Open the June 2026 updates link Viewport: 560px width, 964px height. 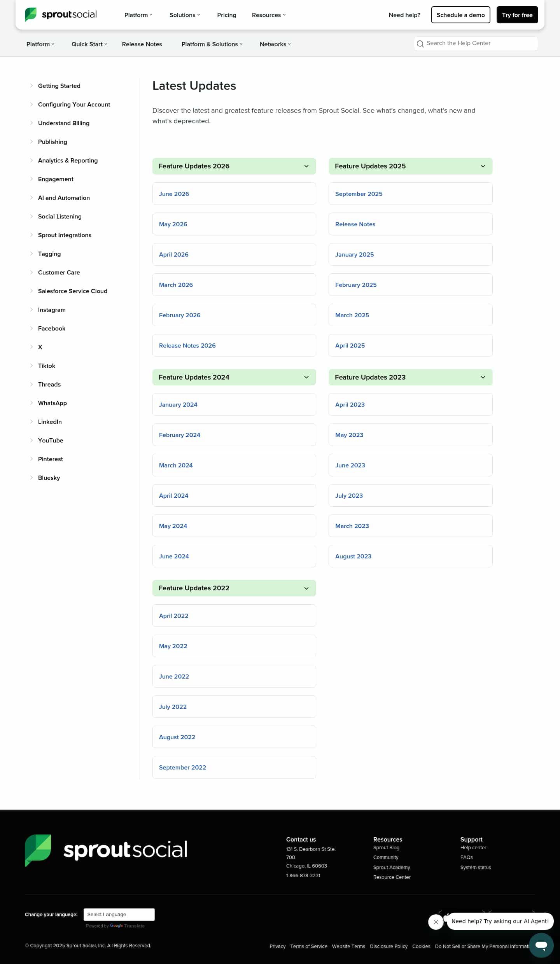click(x=234, y=194)
